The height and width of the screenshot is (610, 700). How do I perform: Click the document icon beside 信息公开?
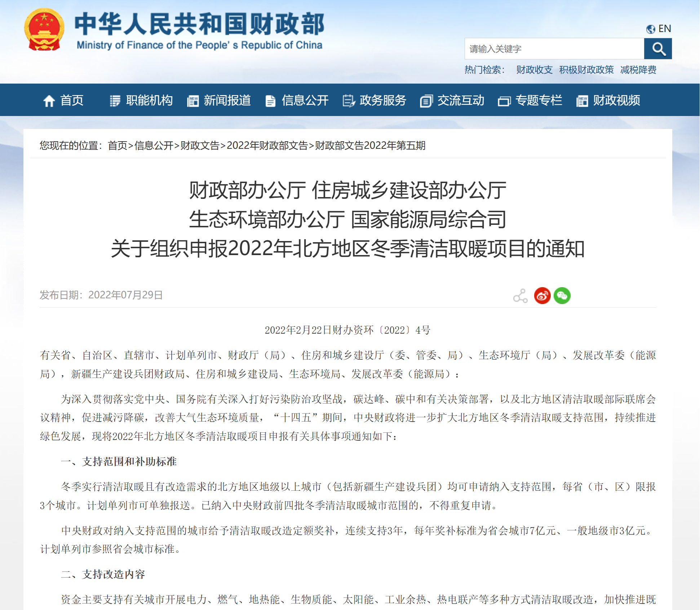pos(270,101)
